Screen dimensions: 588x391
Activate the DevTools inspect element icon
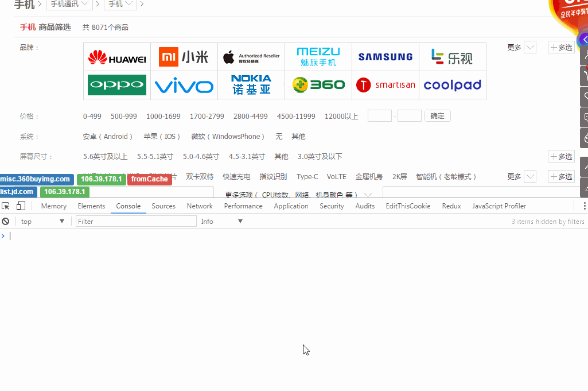point(6,206)
